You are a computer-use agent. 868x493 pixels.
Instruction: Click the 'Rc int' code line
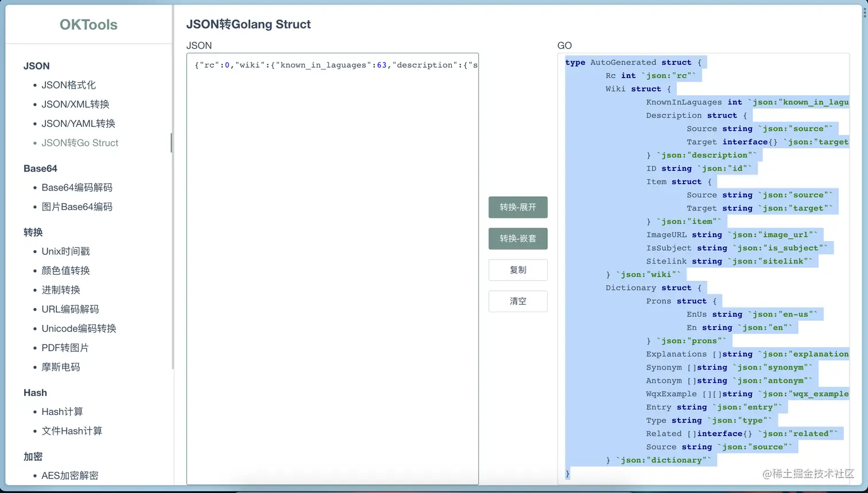point(650,76)
